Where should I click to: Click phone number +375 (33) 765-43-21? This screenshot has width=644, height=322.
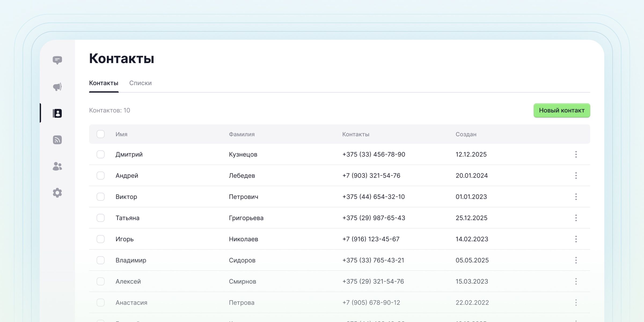[373, 260]
